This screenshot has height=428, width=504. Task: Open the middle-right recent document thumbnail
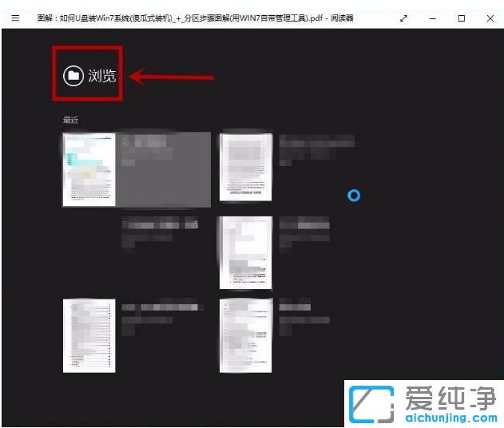245,252
